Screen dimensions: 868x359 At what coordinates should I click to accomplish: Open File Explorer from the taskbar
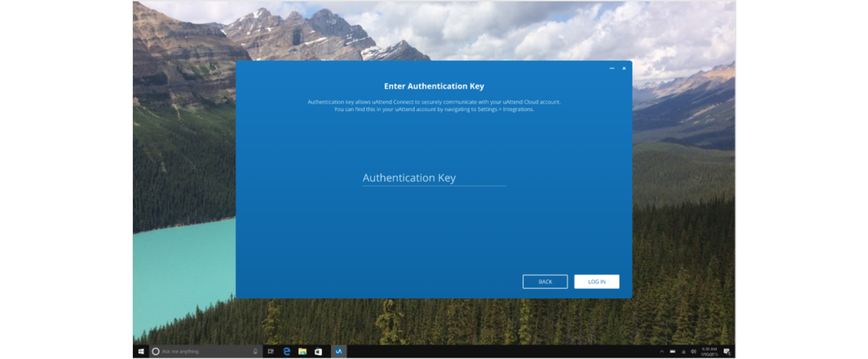click(x=302, y=351)
